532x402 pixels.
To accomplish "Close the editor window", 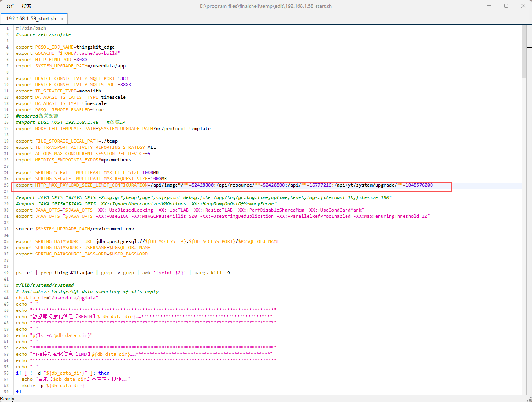I will (x=523, y=6).
